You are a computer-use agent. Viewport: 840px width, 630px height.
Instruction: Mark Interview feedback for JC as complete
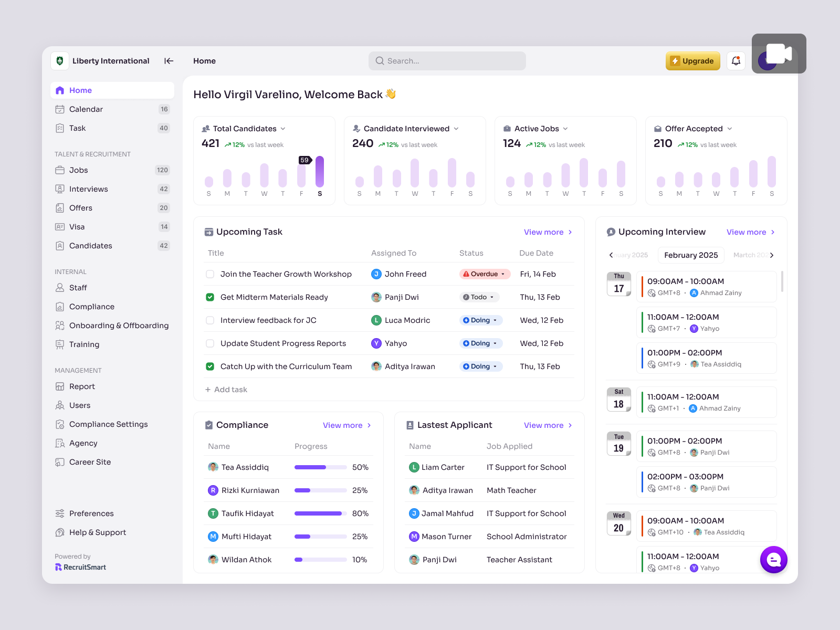[x=210, y=320]
